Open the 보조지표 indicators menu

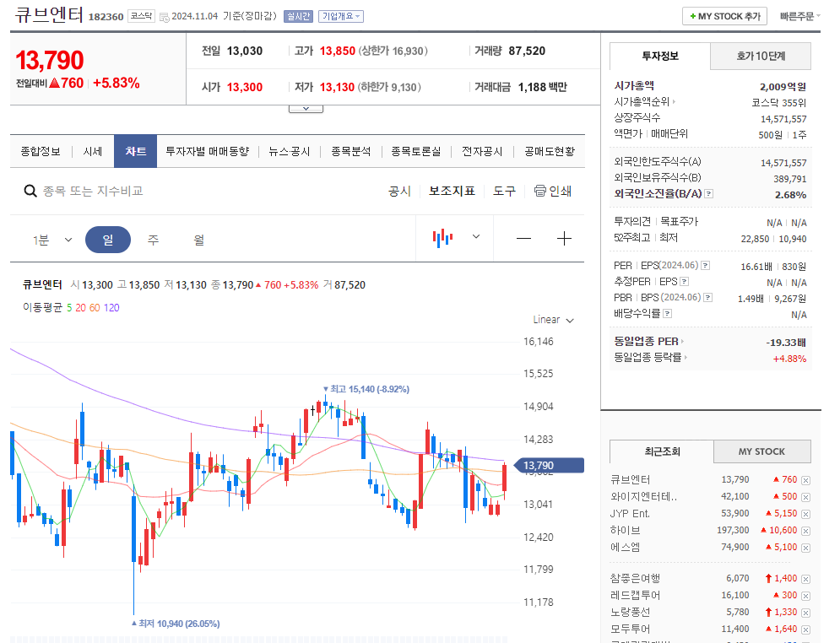(x=452, y=192)
